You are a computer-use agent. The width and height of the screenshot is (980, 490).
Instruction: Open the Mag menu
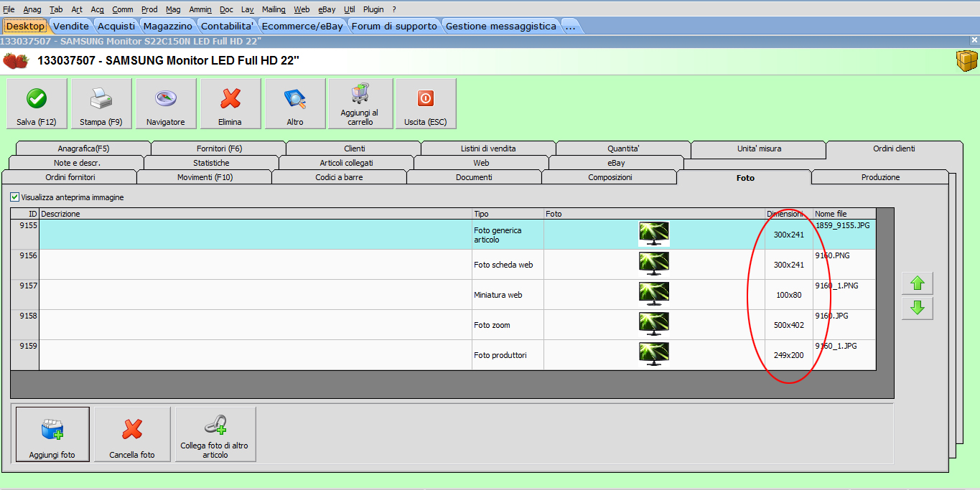click(173, 9)
